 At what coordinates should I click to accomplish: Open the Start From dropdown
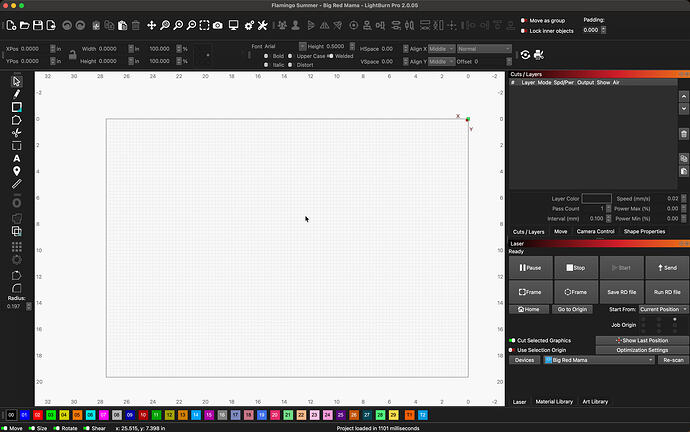(664, 309)
